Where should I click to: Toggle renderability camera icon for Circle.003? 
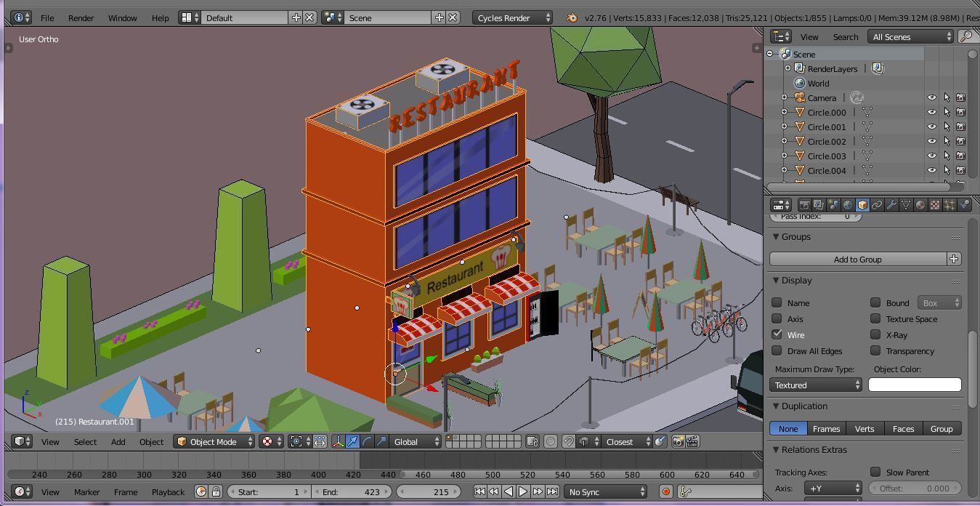pos(960,156)
